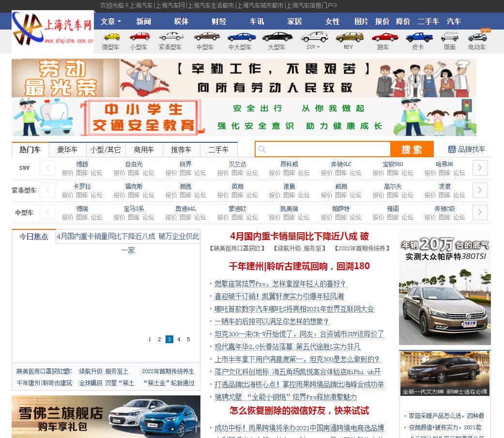The height and width of the screenshot is (438, 504).
Task: Open the 全新一代艾力绅 thumbnail
Action: (445, 374)
